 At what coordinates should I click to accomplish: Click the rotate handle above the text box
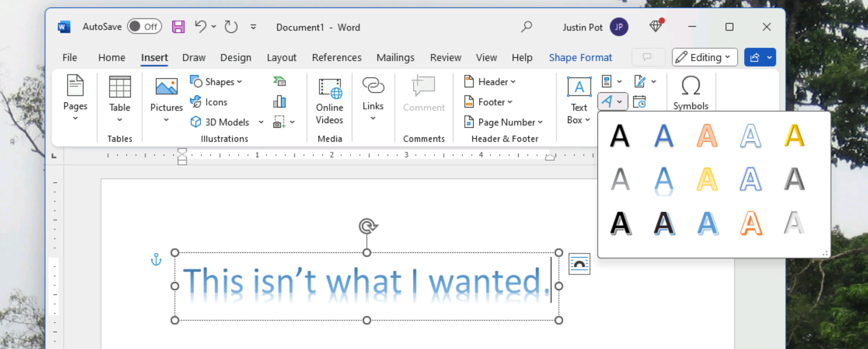367,226
